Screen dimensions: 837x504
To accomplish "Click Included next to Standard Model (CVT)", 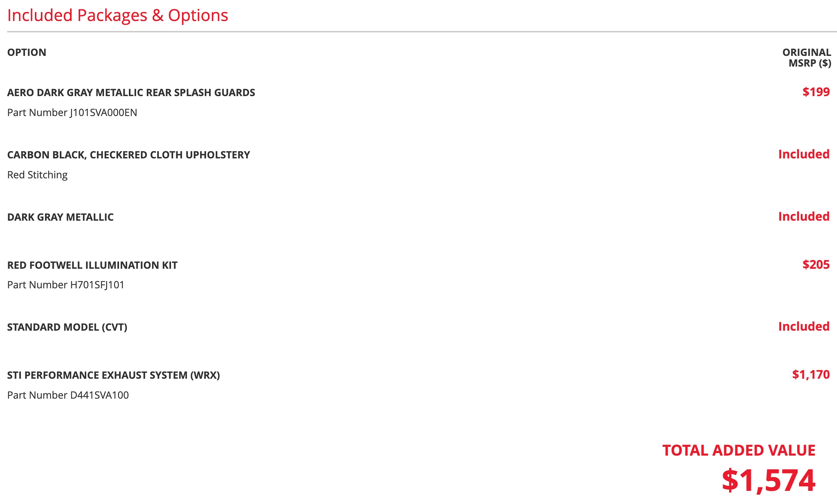I will point(804,326).
